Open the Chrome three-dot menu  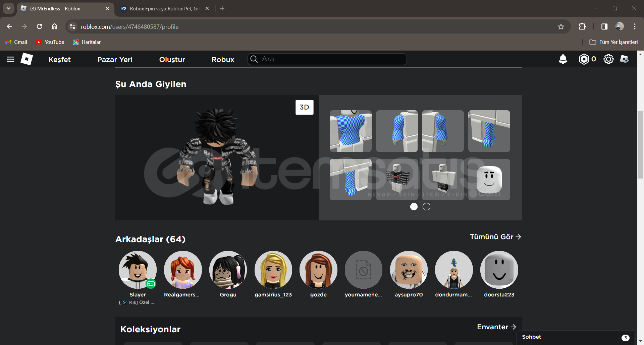click(635, 26)
